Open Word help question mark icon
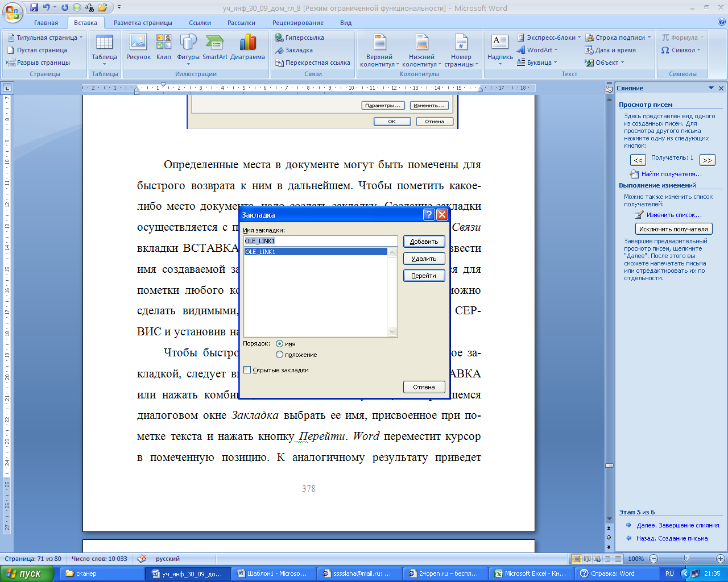The image size is (728, 582). pyautogui.click(x=722, y=22)
